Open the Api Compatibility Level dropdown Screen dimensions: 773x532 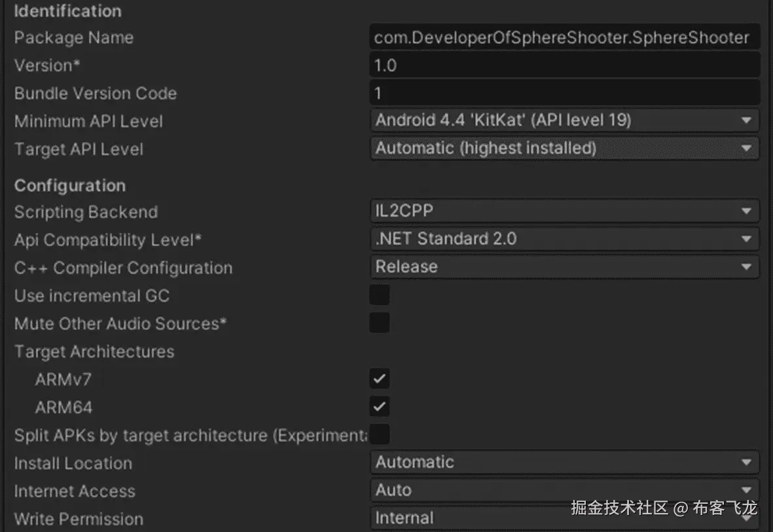point(564,239)
